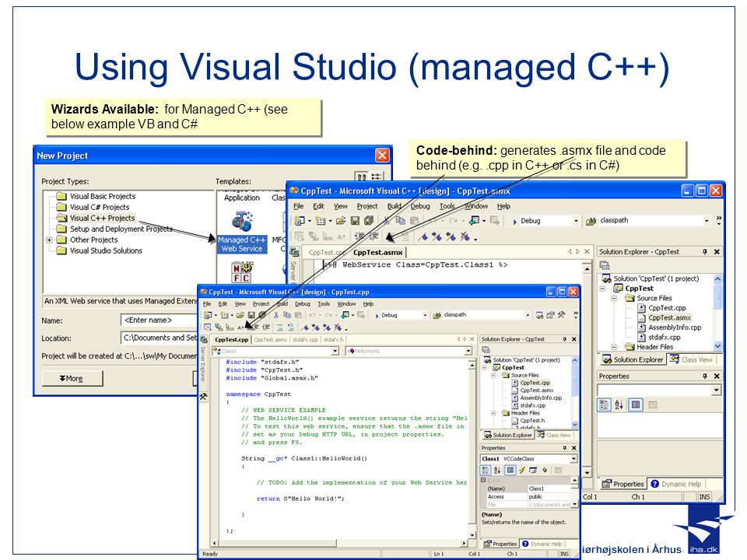This screenshot has width=747, height=560.
Task: Open Class1 VCCodeClass object dropdown in Properties
Action: click(x=573, y=459)
